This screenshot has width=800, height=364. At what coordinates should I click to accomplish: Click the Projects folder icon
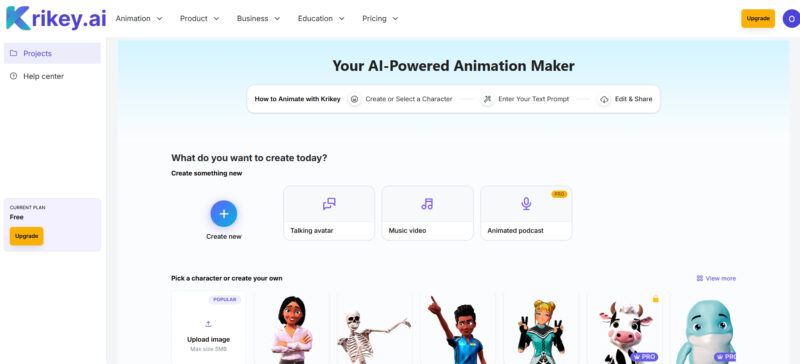[13, 53]
